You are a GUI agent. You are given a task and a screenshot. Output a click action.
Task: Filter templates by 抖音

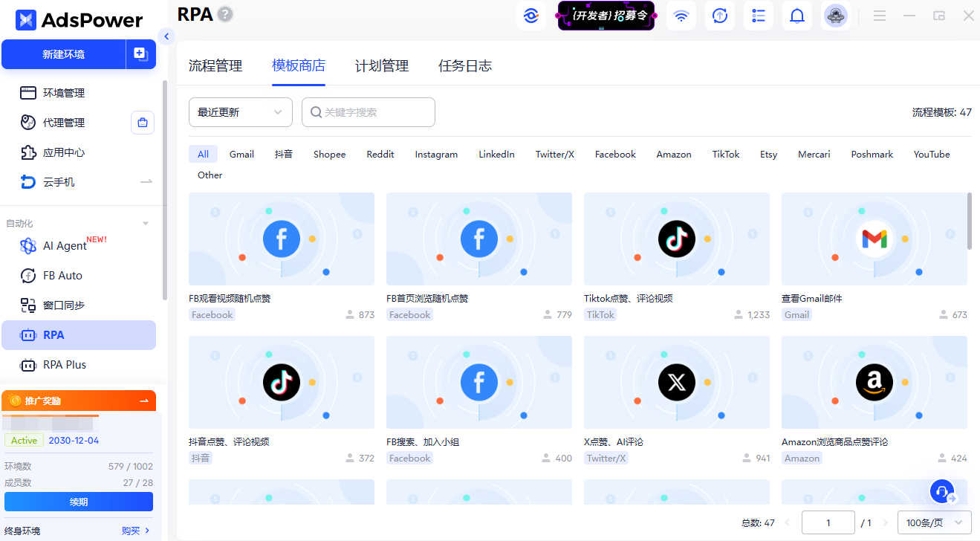284,154
